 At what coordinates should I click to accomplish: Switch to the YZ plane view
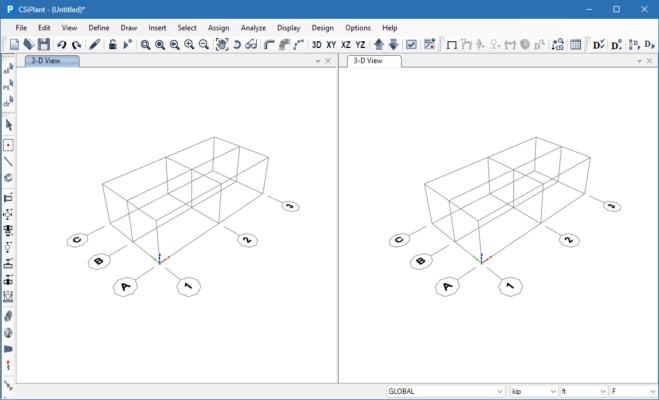[x=360, y=45]
